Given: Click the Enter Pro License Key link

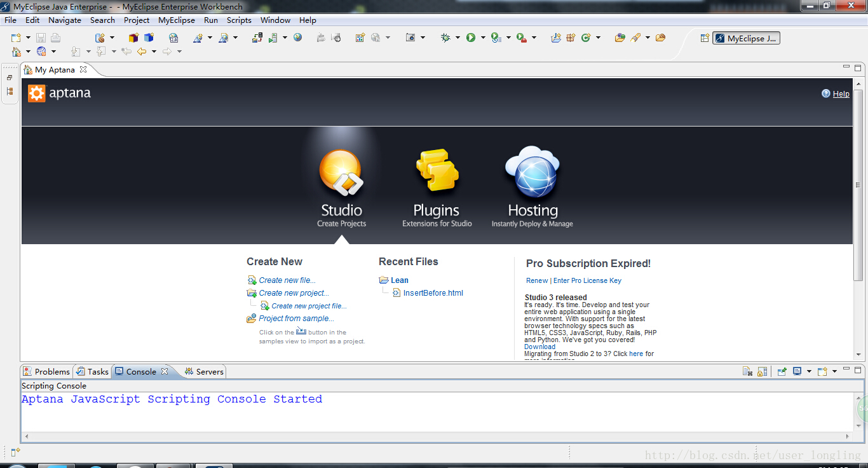Looking at the screenshot, I should pyautogui.click(x=587, y=280).
